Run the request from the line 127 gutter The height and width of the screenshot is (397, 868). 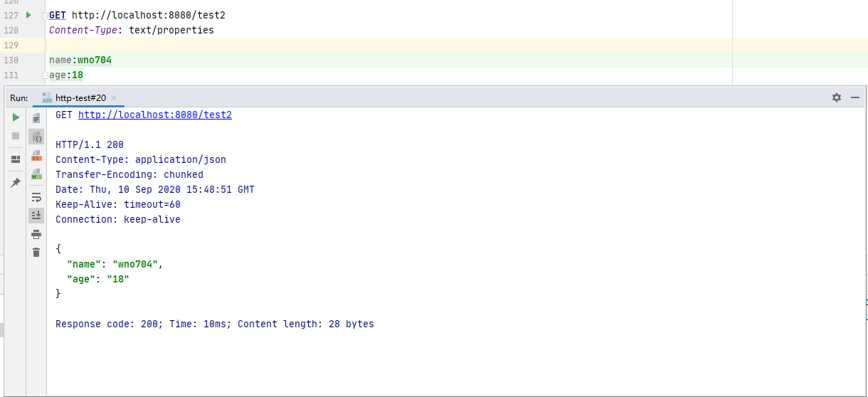pyautogui.click(x=29, y=15)
